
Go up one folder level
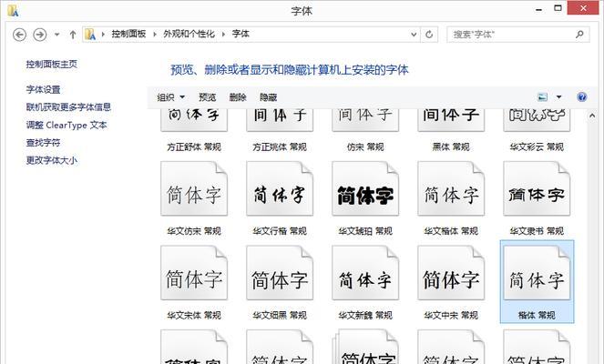(x=72, y=35)
